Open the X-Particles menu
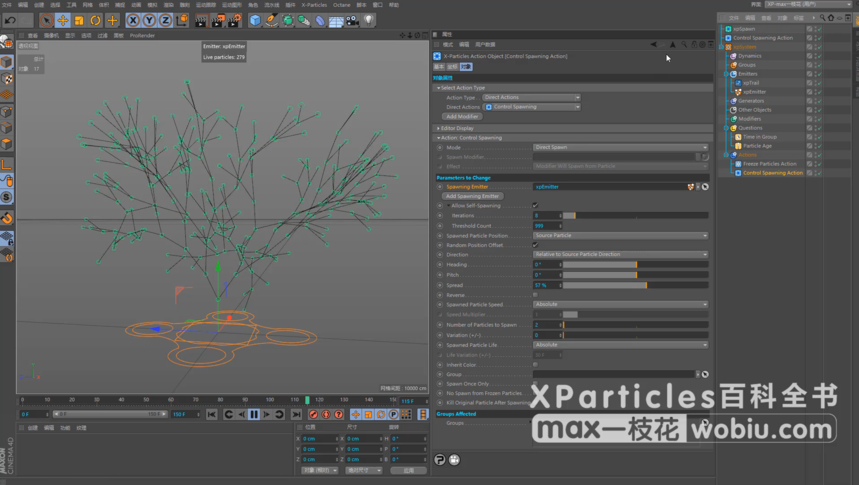Viewport: 859px width, 485px height. click(314, 5)
